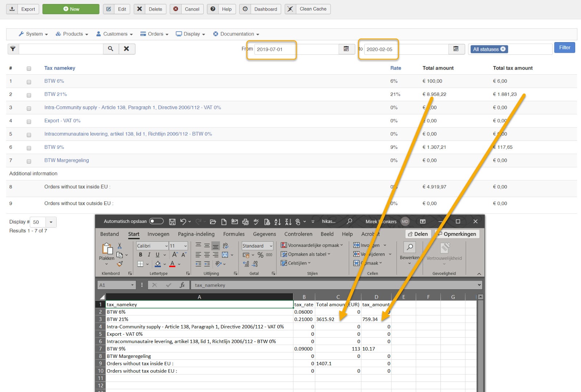Click the Excel format painter brush icon
The width and height of the screenshot is (581, 392).
point(120,264)
